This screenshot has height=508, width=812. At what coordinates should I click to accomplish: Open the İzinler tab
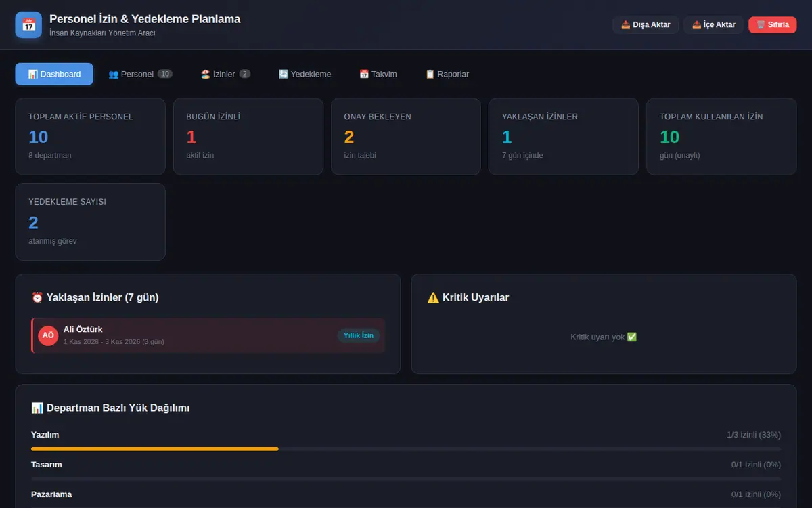[x=225, y=74]
